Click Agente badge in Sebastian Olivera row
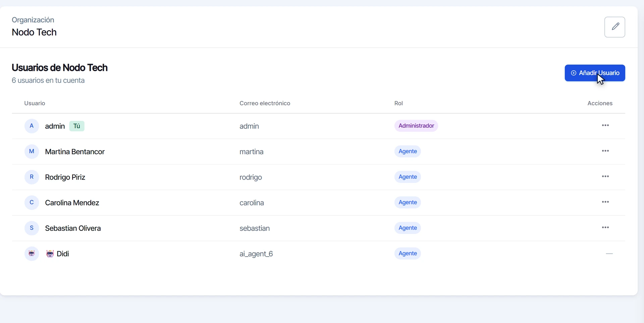Viewport: 644px width, 323px height. pyautogui.click(x=408, y=228)
